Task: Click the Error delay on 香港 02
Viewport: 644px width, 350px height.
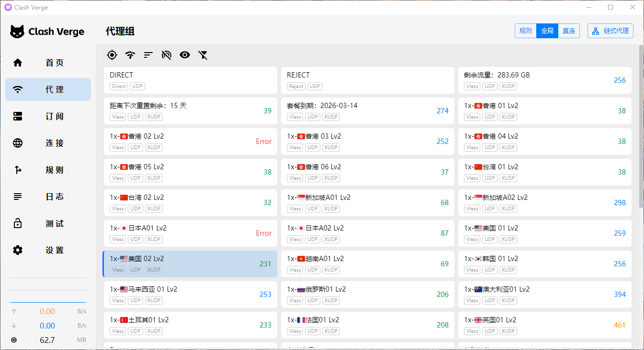Action: (263, 142)
